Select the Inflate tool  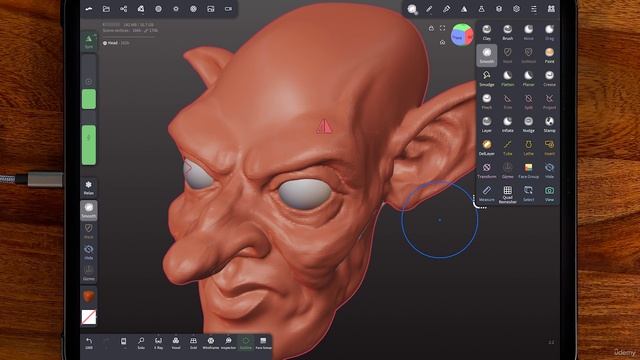click(x=507, y=124)
